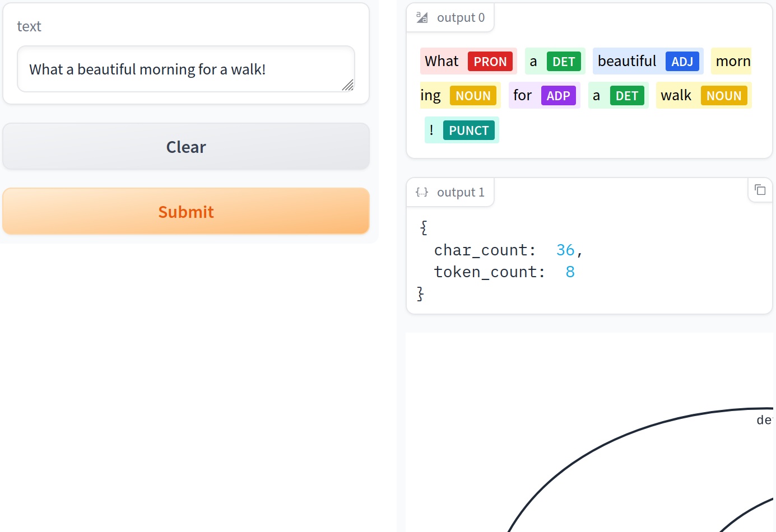Click the NOUN tag after morning

(473, 96)
